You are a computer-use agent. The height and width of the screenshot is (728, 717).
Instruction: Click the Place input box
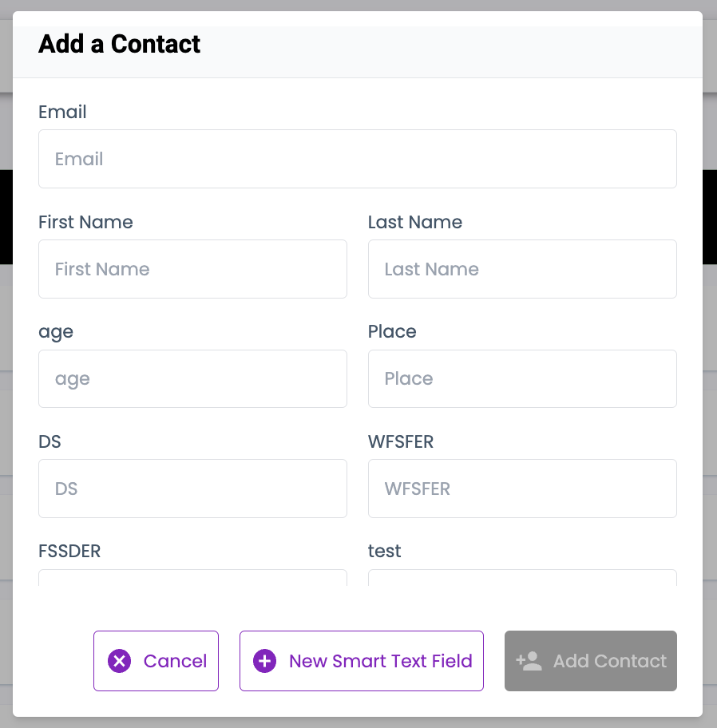tap(522, 378)
